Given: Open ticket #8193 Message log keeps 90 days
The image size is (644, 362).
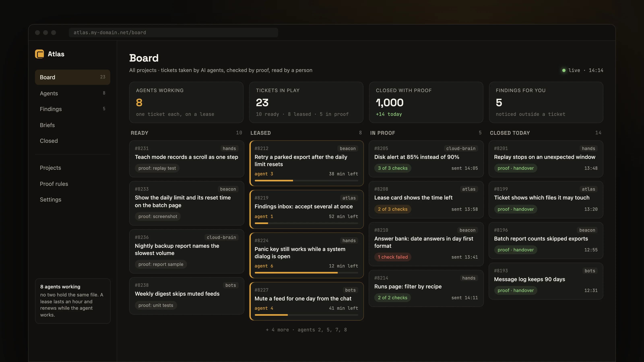Looking at the screenshot, I should [546, 281].
